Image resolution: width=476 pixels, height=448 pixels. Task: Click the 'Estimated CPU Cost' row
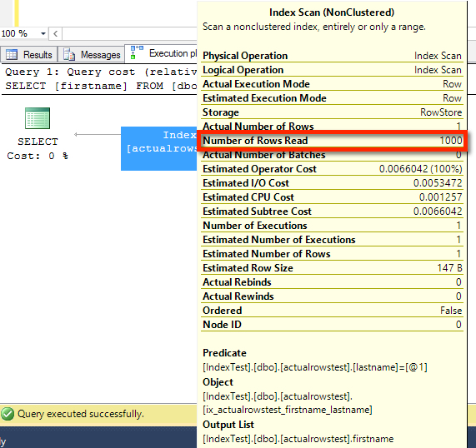point(332,197)
